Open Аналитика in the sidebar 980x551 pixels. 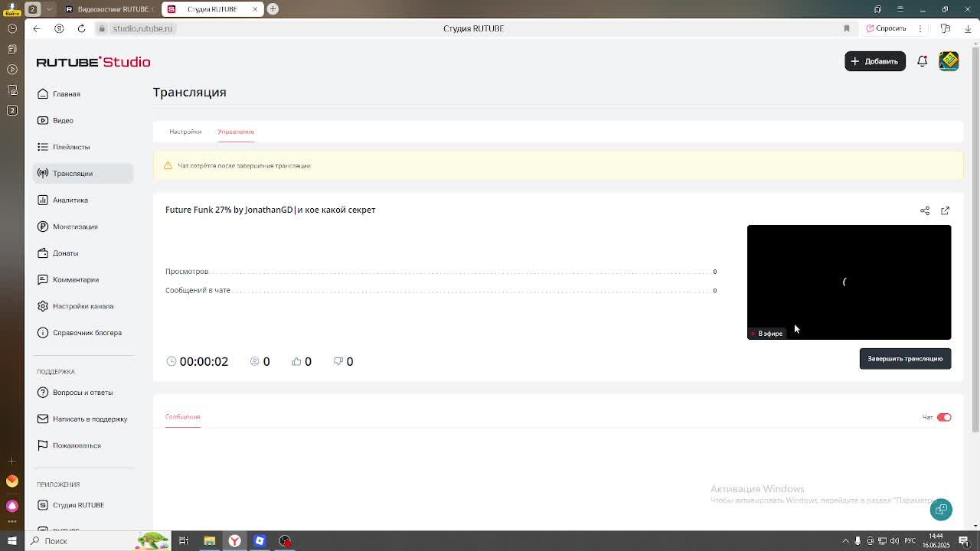(83, 200)
